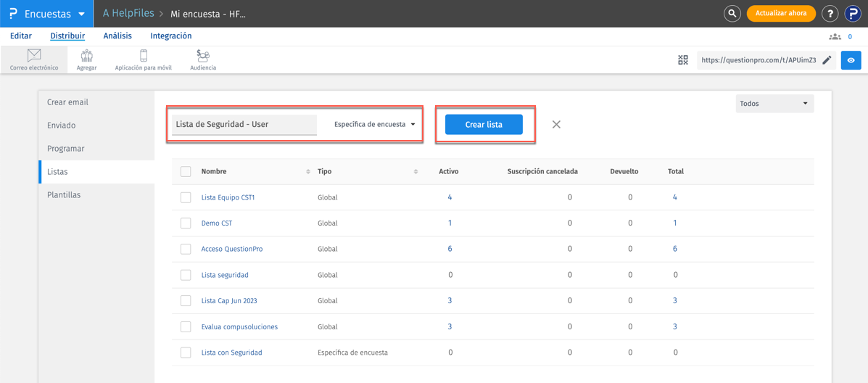The width and height of the screenshot is (868, 383).
Task: Click the list name input field
Action: [x=244, y=125]
